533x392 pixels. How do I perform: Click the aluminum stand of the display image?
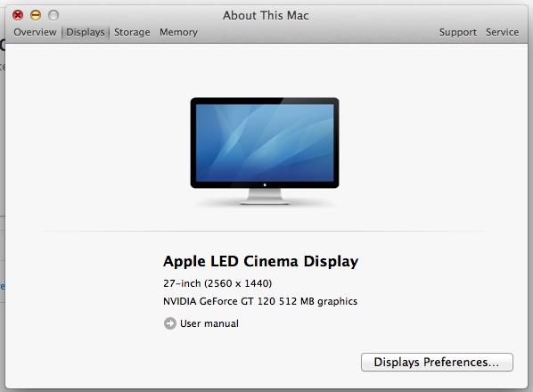[x=265, y=197]
